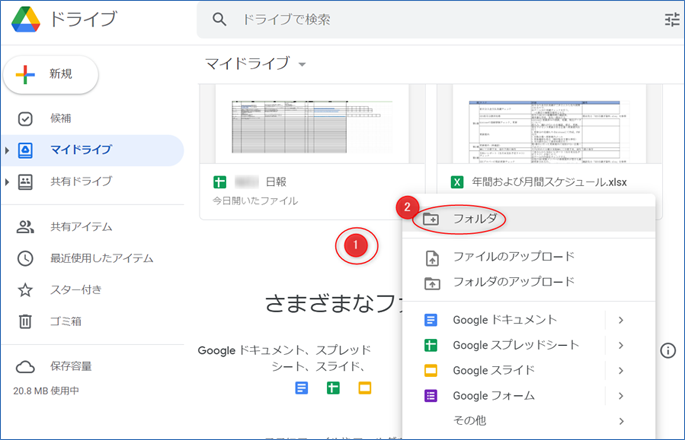Viewport: 685px width, 440px height.
Task: Click the blue Docs icon under the description
Action: click(301, 388)
